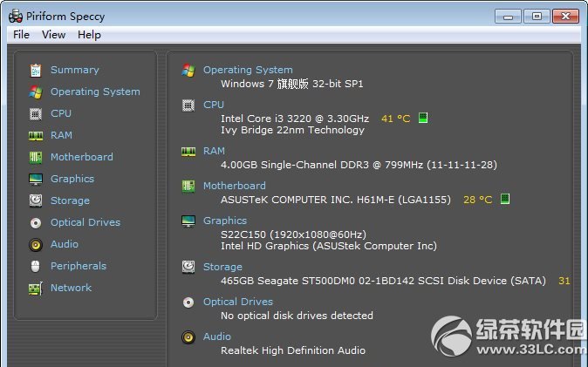
Task: Click the Graphics heading in main panel
Action: 225,221
